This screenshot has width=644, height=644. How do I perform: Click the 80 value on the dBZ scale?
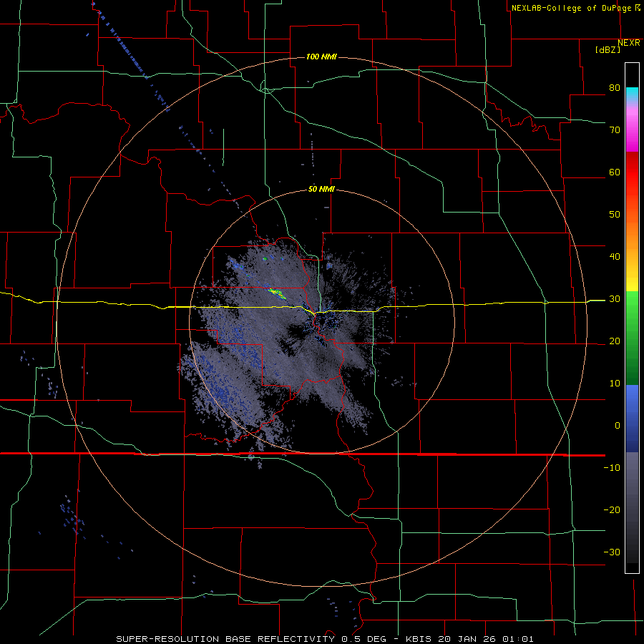point(615,87)
